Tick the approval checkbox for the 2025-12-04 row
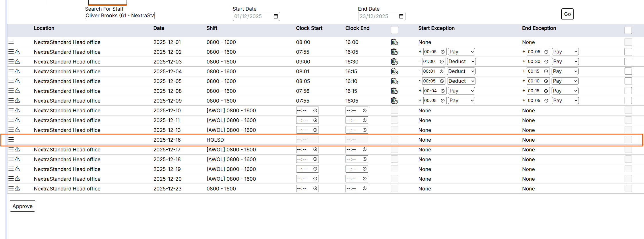Screen dimensions: 644x239 pos(628,71)
